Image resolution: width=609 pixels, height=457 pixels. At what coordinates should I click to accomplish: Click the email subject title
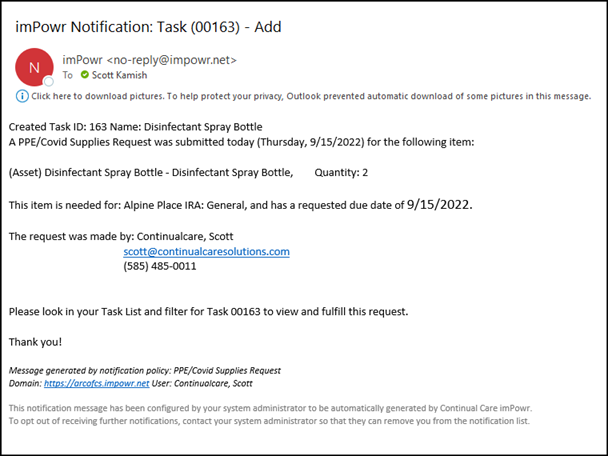coord(148,27)
